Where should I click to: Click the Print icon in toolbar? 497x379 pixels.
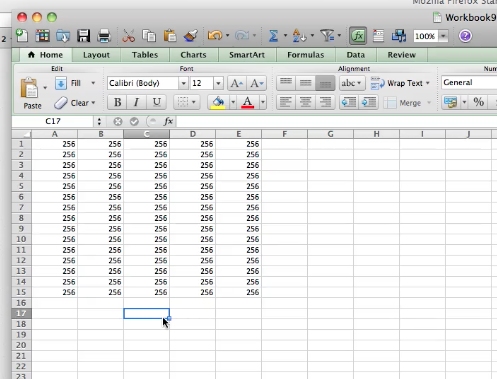point(104,36)
